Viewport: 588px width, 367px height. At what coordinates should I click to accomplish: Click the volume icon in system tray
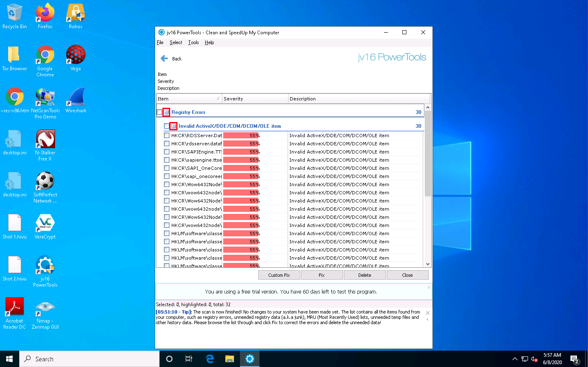pos(534,359)
